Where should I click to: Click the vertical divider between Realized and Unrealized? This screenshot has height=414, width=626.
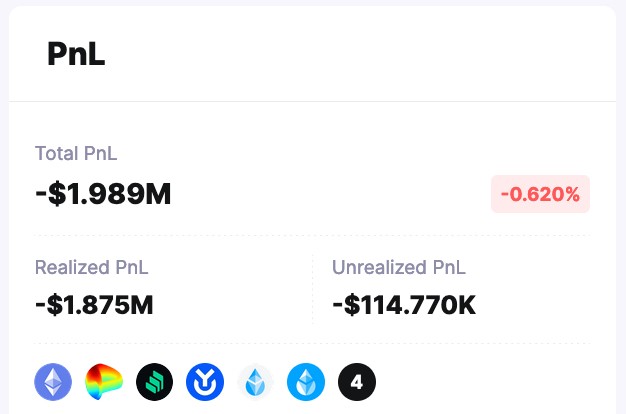point(313,288)
